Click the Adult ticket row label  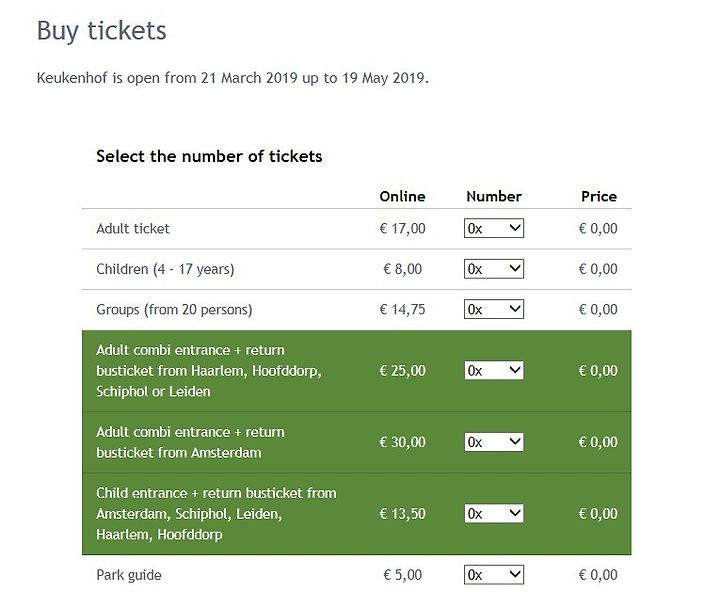[x=133, y=228]
